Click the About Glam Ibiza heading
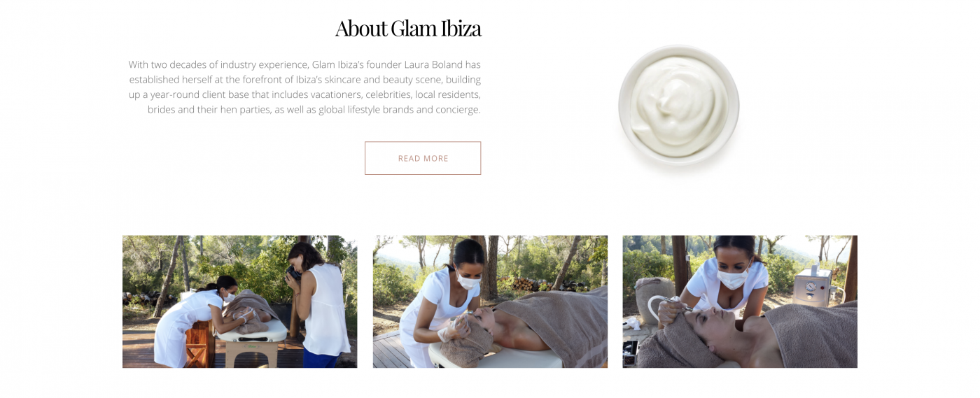The height and width of the screenshot is (398, 980). pyautogui.click(x=408, y=28)
